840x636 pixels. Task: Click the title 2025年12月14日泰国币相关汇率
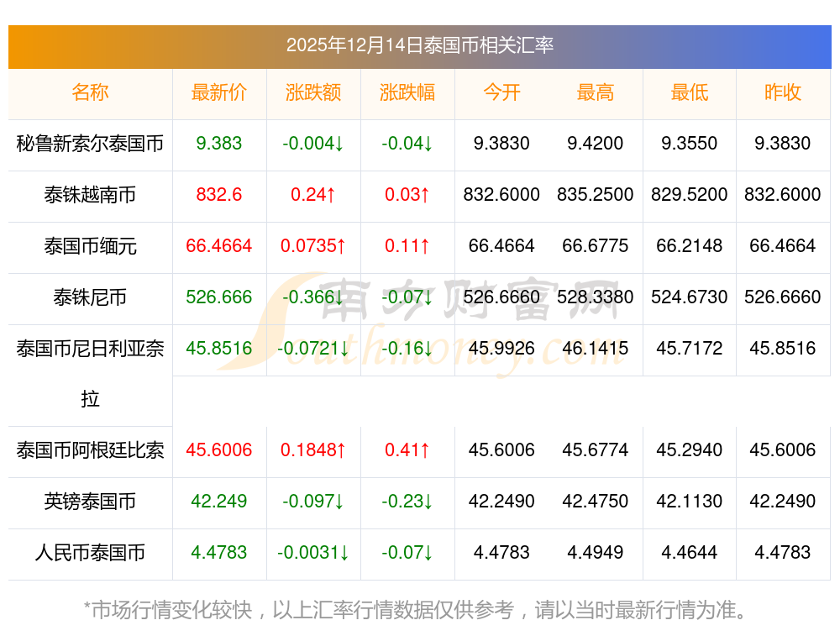tap(419, 45)
